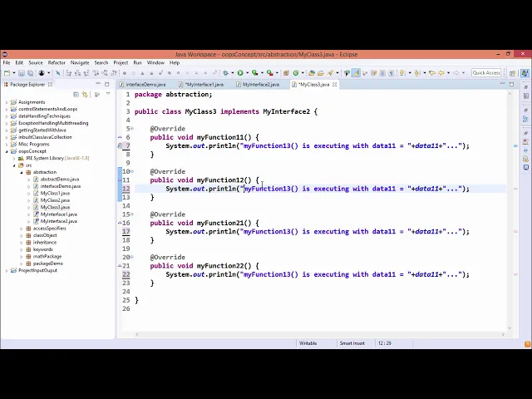Collapse myFunction11 fold marker on line 5
The image size is (532, 399).
coord(132,129)
